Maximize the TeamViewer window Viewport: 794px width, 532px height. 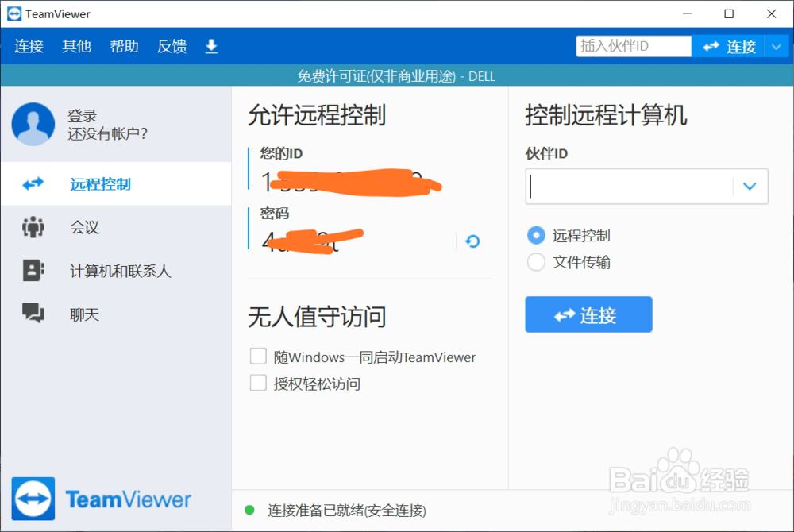(x=729, y=13)
